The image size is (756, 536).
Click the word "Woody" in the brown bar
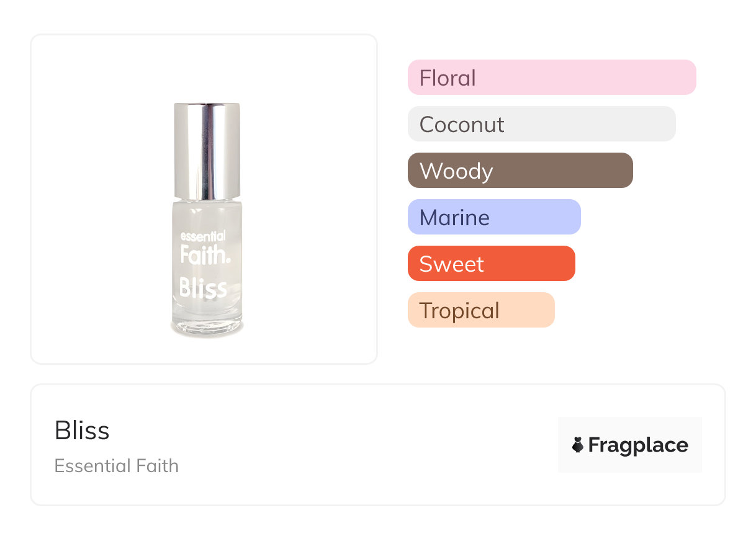tap(456, 171)
